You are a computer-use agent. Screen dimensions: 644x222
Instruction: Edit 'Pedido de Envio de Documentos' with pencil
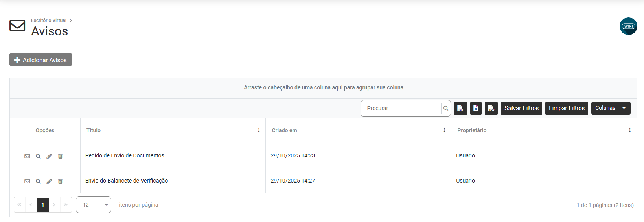pyautogui.click(x=49, y=156)
